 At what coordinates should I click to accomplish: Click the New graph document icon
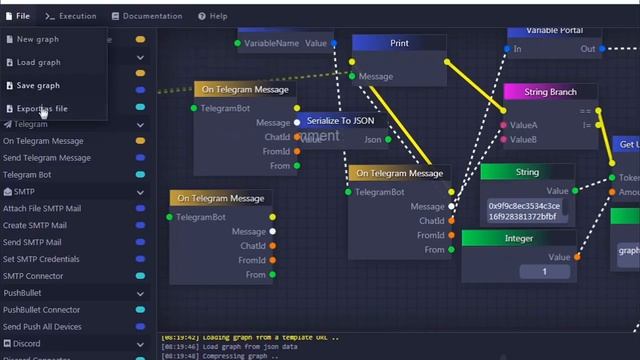10,40
